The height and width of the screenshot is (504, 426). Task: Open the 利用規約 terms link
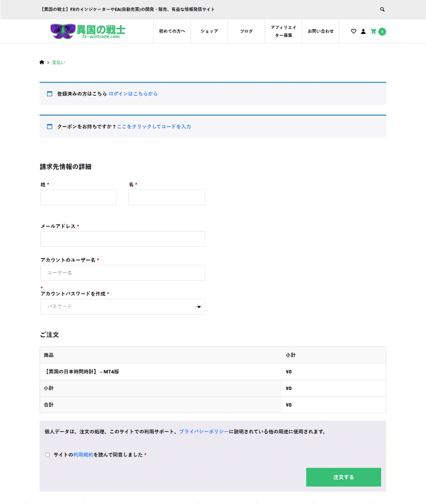tap(83, 455)
